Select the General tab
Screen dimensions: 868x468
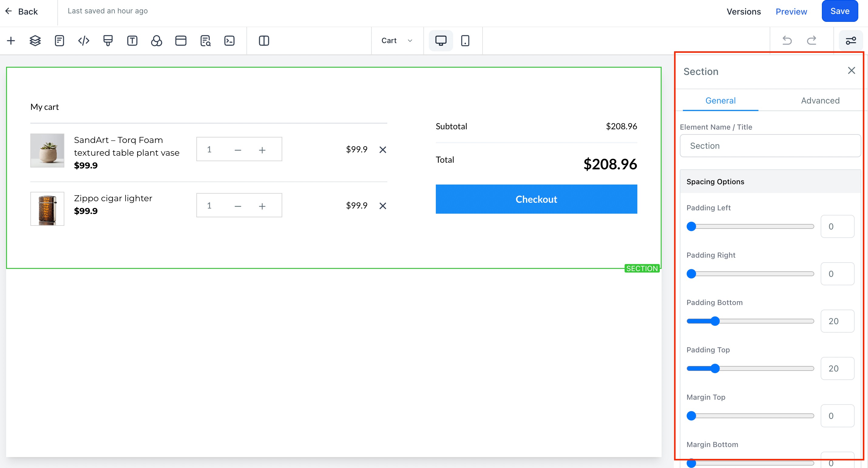(721, 100)
